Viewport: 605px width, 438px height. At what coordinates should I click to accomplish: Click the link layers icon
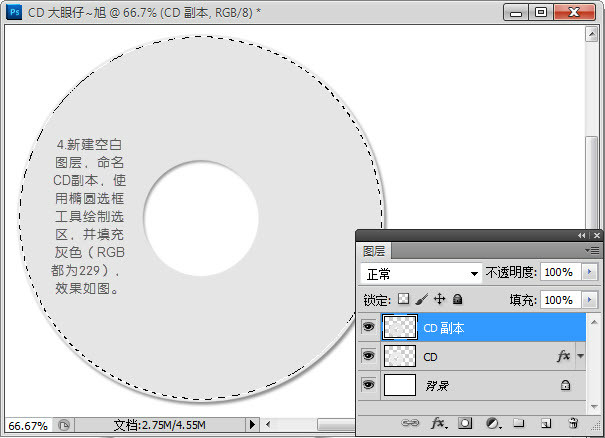[x=409, y=424]
